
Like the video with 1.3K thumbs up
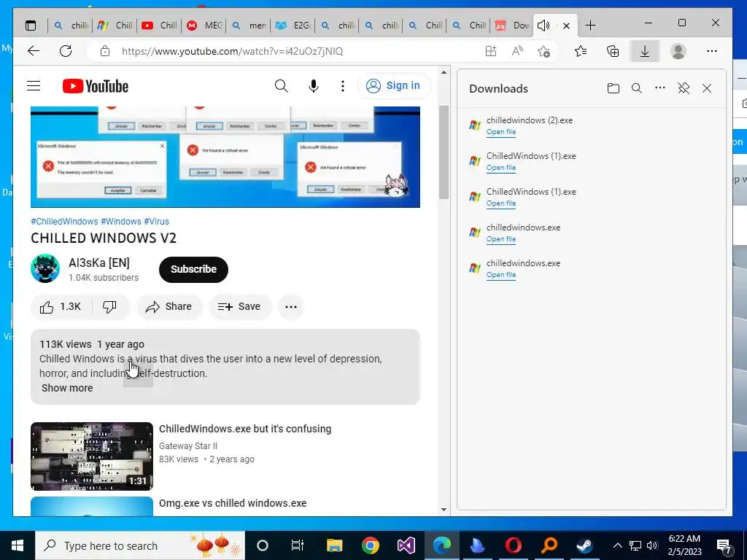point(61,307)
